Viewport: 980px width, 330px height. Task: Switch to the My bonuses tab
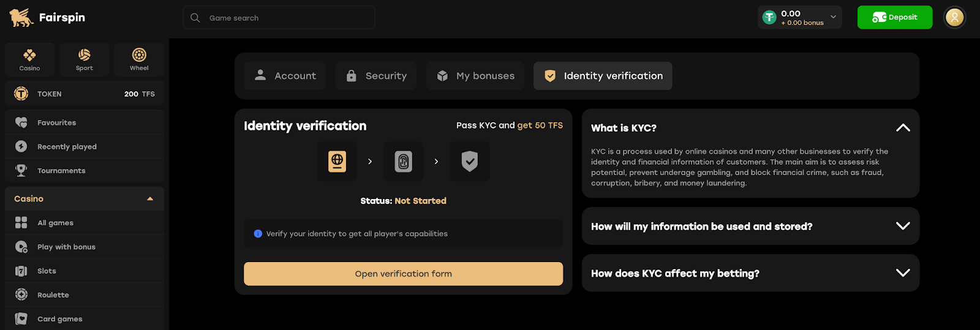475,76
